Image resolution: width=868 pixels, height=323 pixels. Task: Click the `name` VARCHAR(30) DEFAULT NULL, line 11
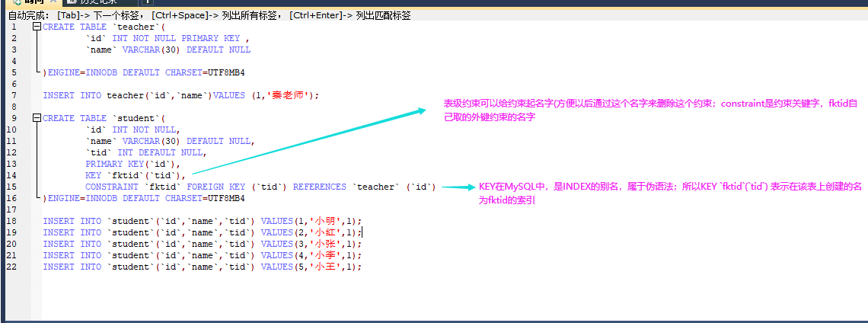point(170,141)
